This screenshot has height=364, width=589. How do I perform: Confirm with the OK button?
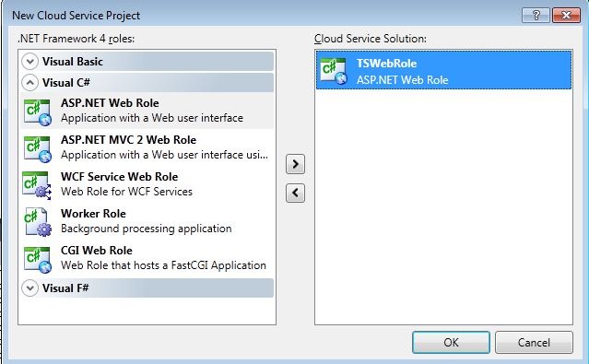[451, 342]
